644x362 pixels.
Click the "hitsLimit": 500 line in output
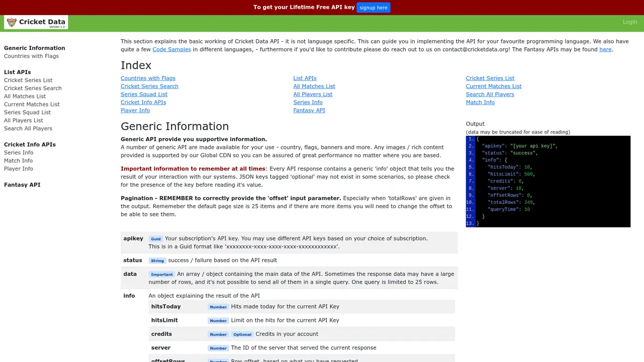click(511, 174)
